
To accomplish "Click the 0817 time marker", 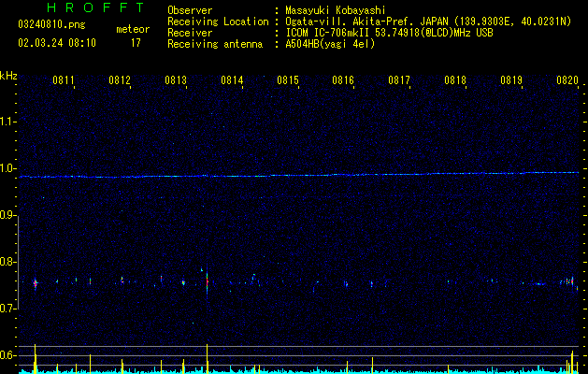I will click(x=399, y=79).
